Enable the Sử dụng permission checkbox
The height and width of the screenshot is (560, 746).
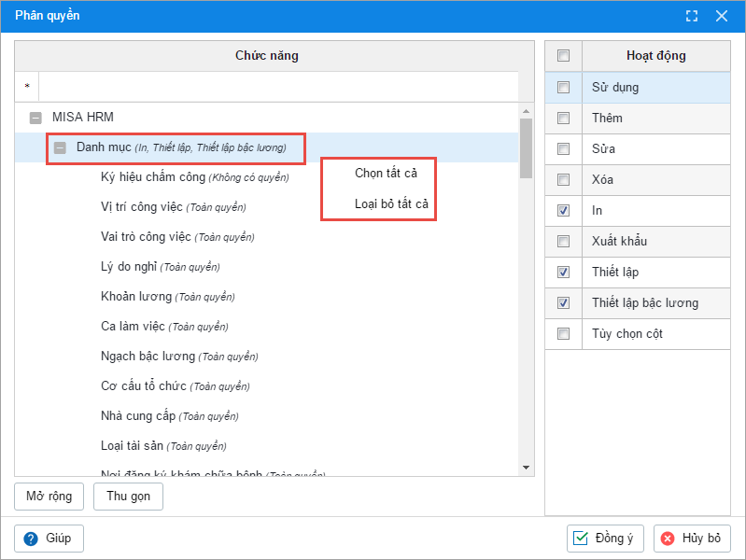tap(563, 88)
